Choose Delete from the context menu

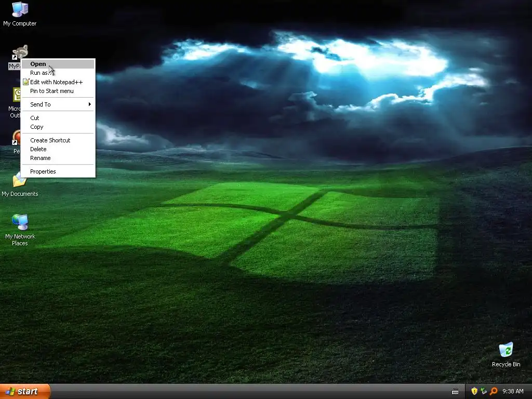58,149
